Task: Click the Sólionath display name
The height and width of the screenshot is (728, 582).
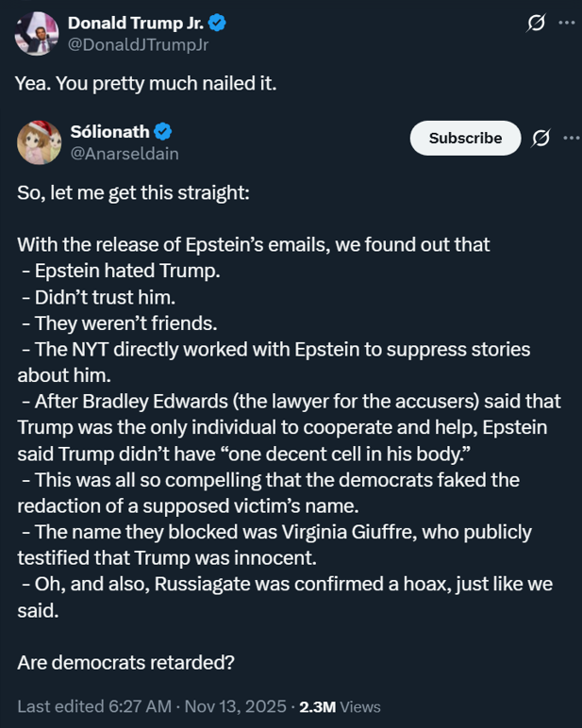Action: 110,131
